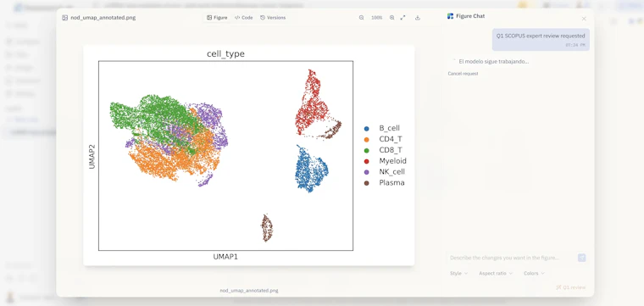This screenshot has width=644, height=306.
Task: Open the Style dropdown
Action: (458, 273)
